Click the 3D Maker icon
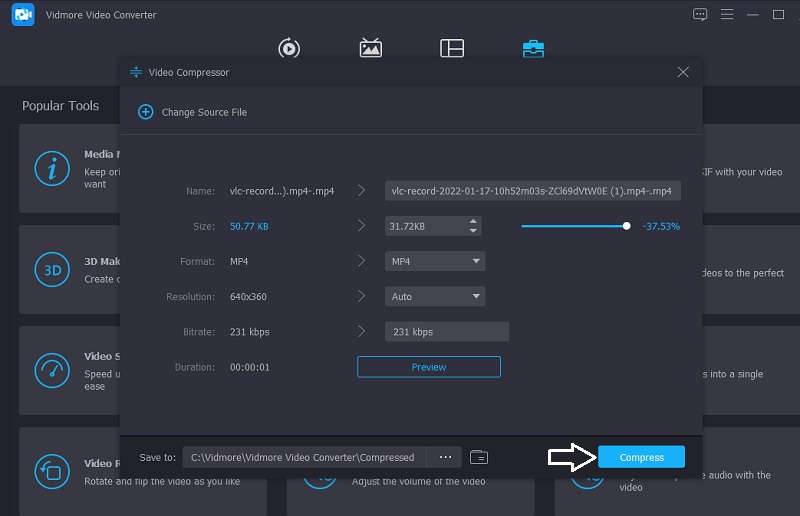The image size is (800, 516). [x=51, y=269]
